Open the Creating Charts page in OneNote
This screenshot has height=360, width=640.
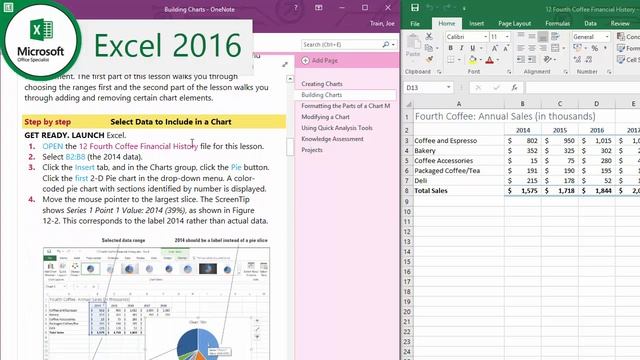[x=322, y=84]
